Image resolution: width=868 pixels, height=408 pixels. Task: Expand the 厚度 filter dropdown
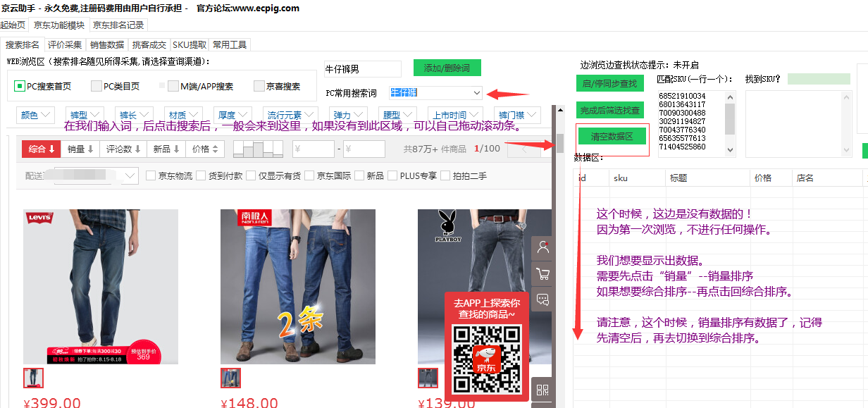click(232, 115)
